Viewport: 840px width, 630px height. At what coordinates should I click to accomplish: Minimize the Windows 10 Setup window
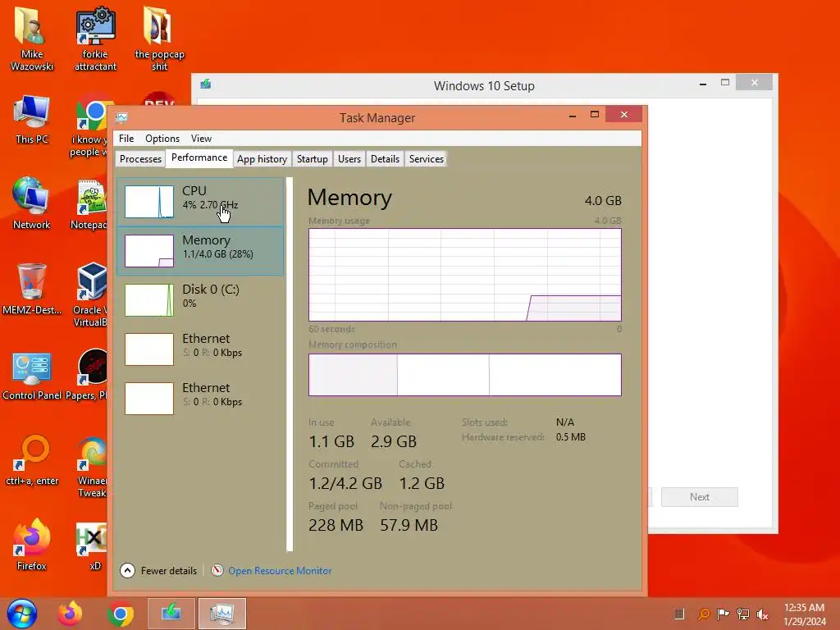point(703,84)
